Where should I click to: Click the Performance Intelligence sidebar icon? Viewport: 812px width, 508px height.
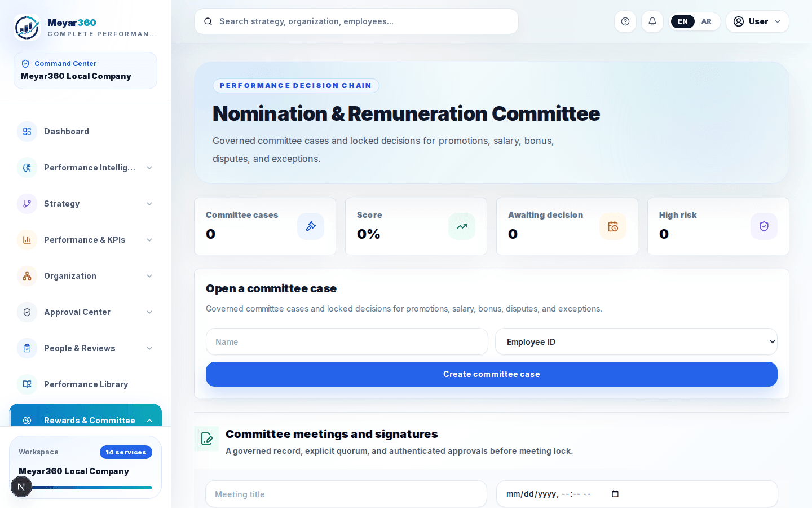27,168
